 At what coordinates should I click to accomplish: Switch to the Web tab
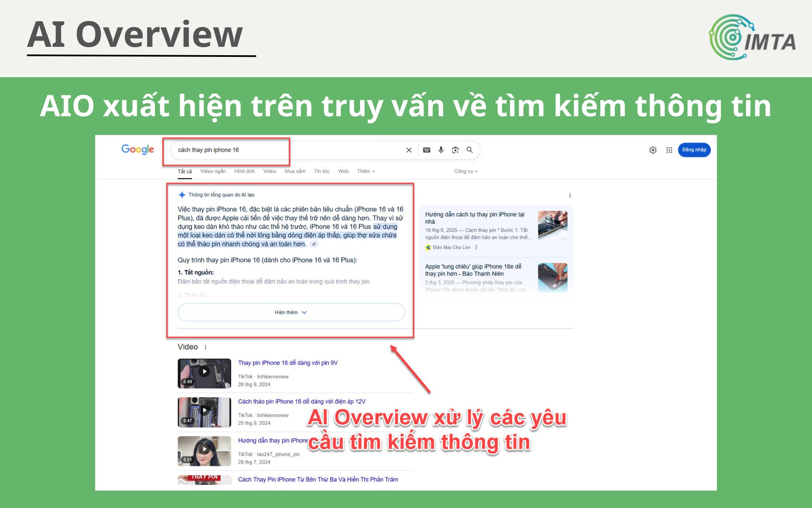pyautogui.click(x=343, y=171)
